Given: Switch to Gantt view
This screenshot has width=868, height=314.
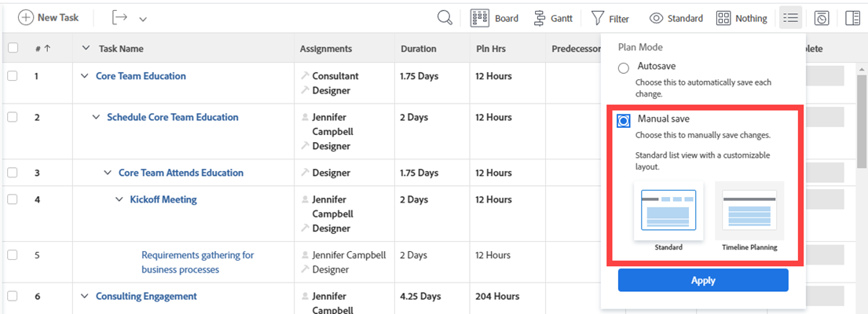Looking at the screenshot, I should tap(552, 18).
